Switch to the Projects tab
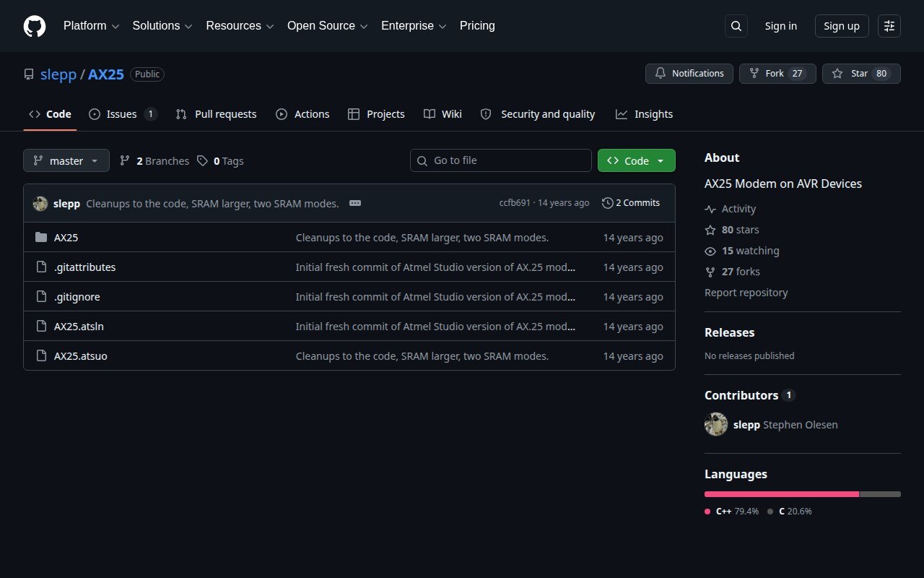This screenshot has width=924, height=578. tap(376, 114)
